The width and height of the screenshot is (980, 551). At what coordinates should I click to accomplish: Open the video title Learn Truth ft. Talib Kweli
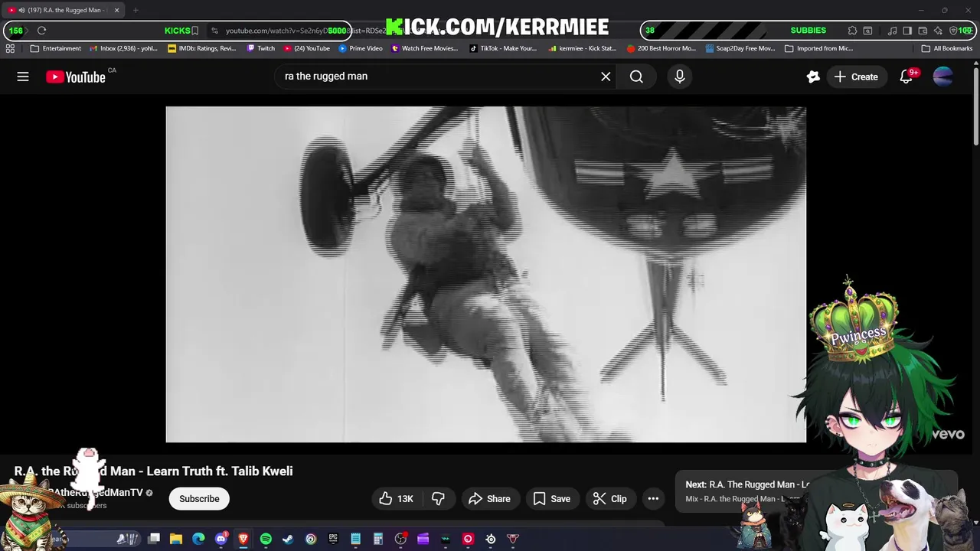[153, 471]
